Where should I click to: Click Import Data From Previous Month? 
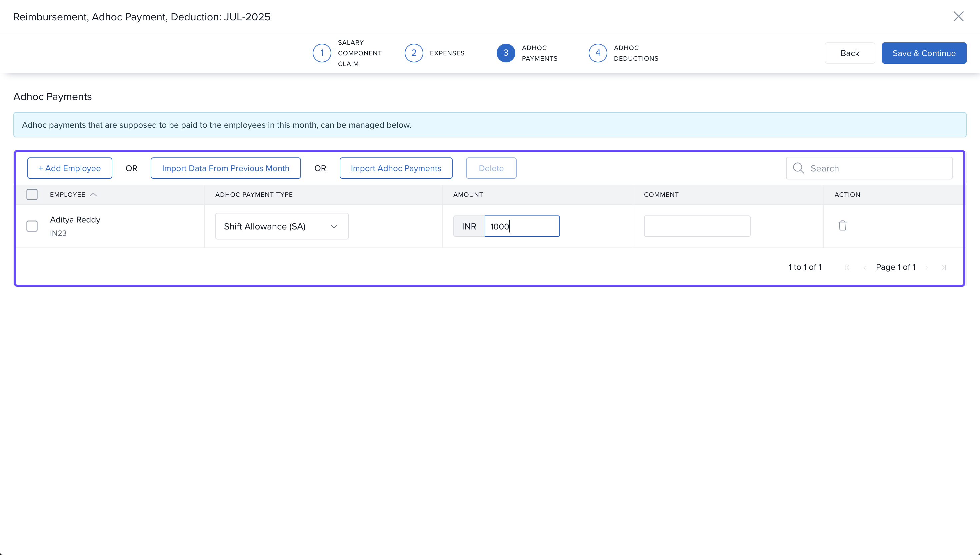(x=225, y=168)
